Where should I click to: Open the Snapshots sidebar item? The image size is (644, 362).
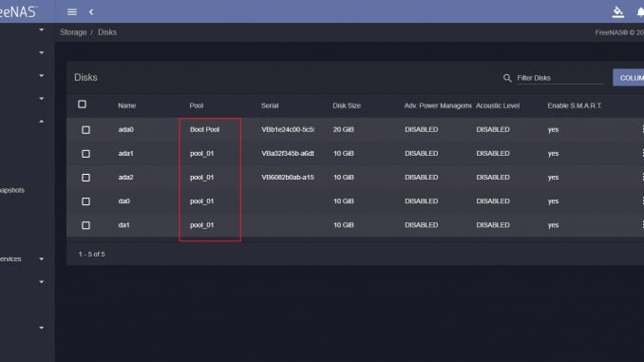pyautogui.click(x=12, y=190)
